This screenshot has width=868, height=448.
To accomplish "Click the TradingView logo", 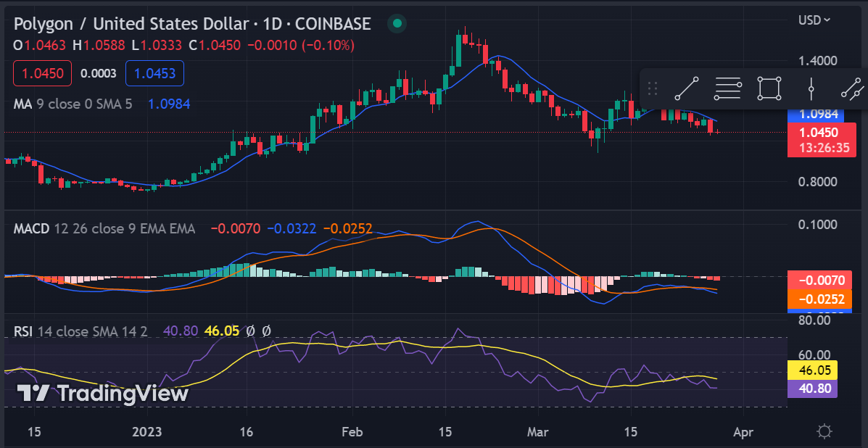I will coord(103,393).
